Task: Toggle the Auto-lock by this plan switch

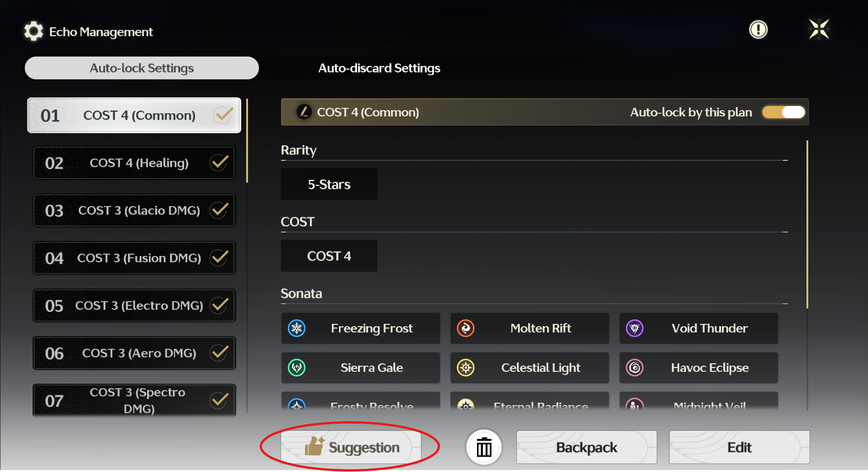Action: (784, 112)
